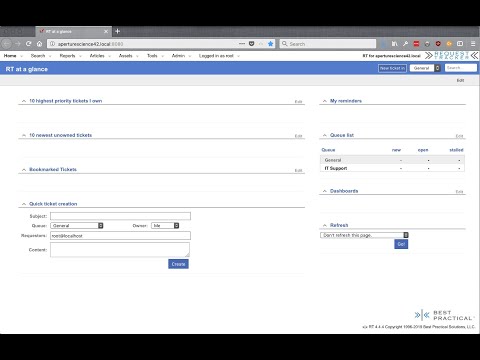Click the Go! button
The height and width of the screenshot is (360, 480).
(x=401, y=244)
